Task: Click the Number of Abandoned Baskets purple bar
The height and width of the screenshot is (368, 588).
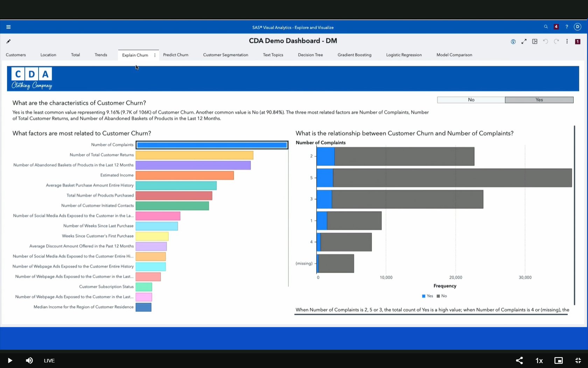Action: click(x=193, y=165)
